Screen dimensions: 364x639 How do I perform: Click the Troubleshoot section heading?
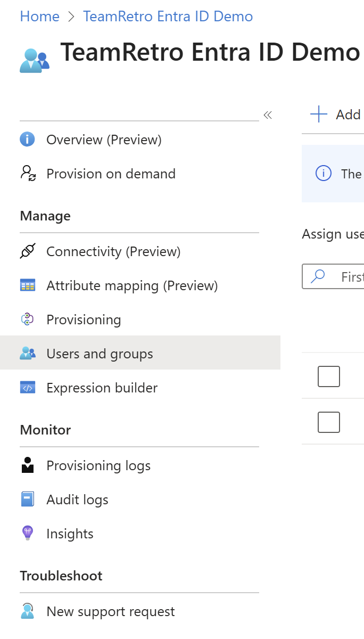coord(61,576)
